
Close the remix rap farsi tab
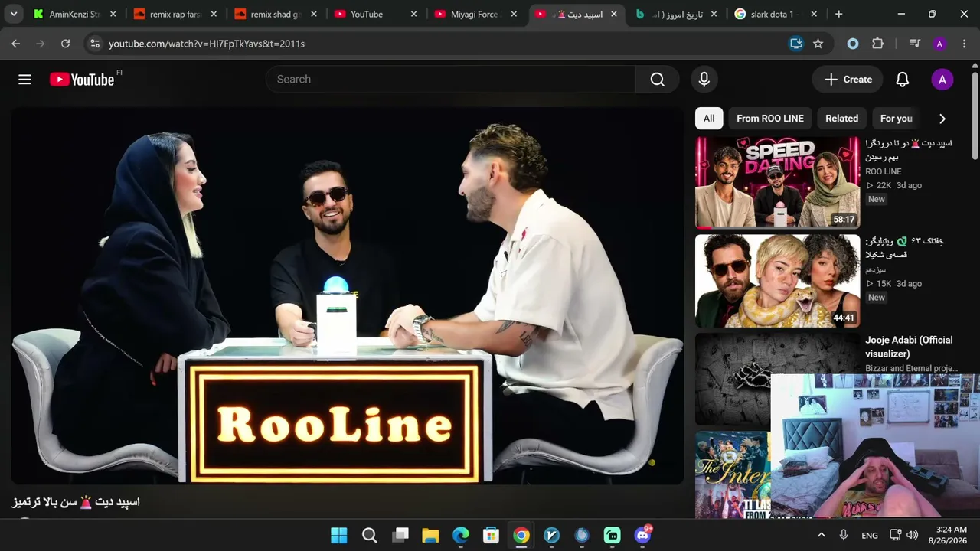[x=214, y=14]
